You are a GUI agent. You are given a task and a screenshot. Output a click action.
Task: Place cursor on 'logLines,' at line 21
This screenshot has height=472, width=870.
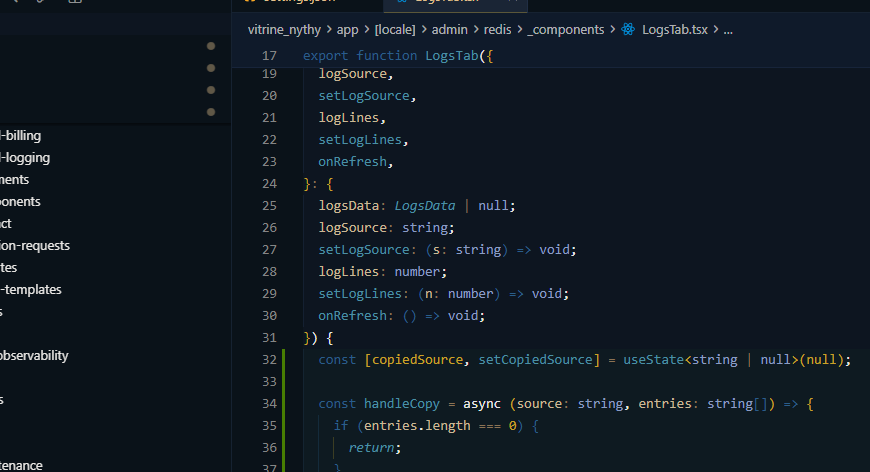coord(352,118)
